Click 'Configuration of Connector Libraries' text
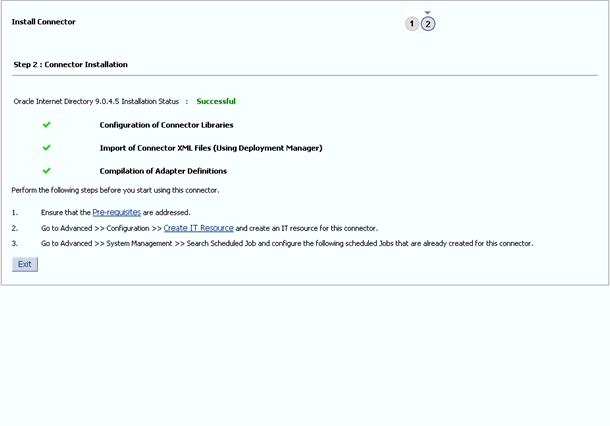The height and width of the screenshot is (426, 610). tap(167, 125)
